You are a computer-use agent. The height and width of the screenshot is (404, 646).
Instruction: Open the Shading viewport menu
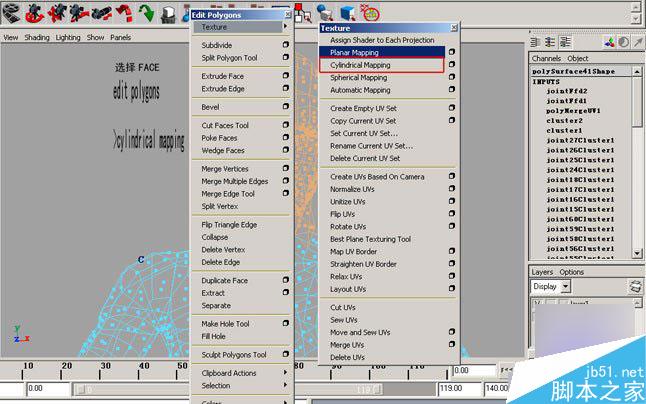click(37, 37)
